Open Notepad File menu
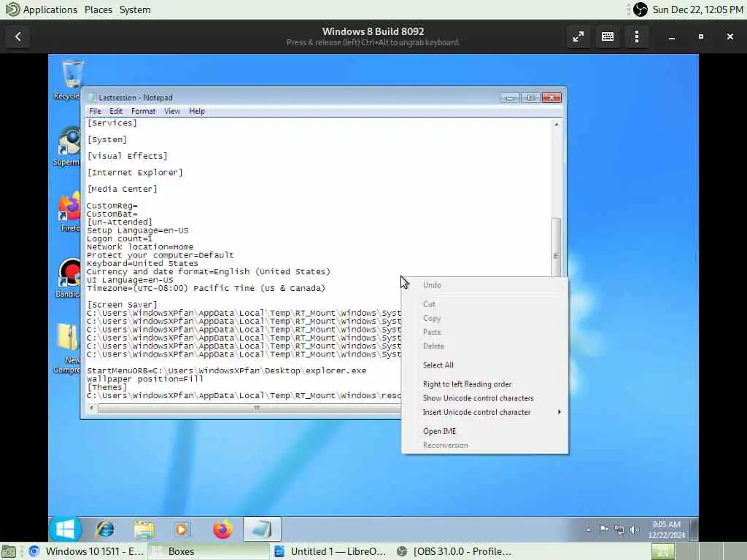 95,111
